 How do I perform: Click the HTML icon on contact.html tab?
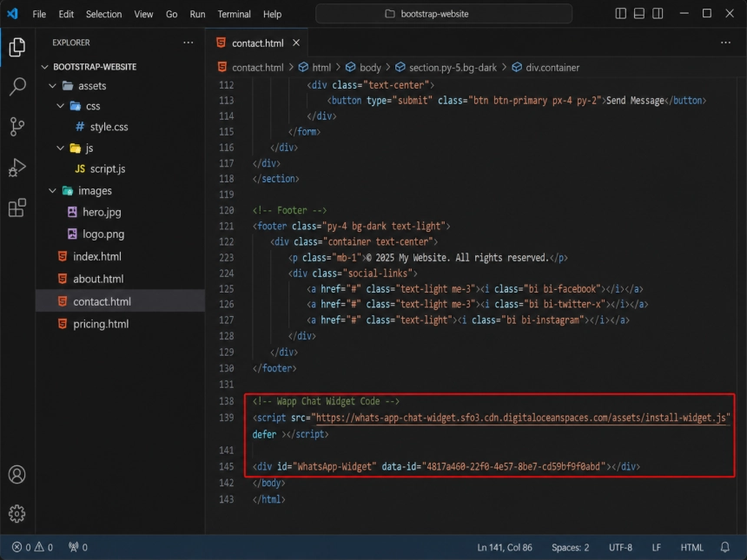[x=221, y=43]
